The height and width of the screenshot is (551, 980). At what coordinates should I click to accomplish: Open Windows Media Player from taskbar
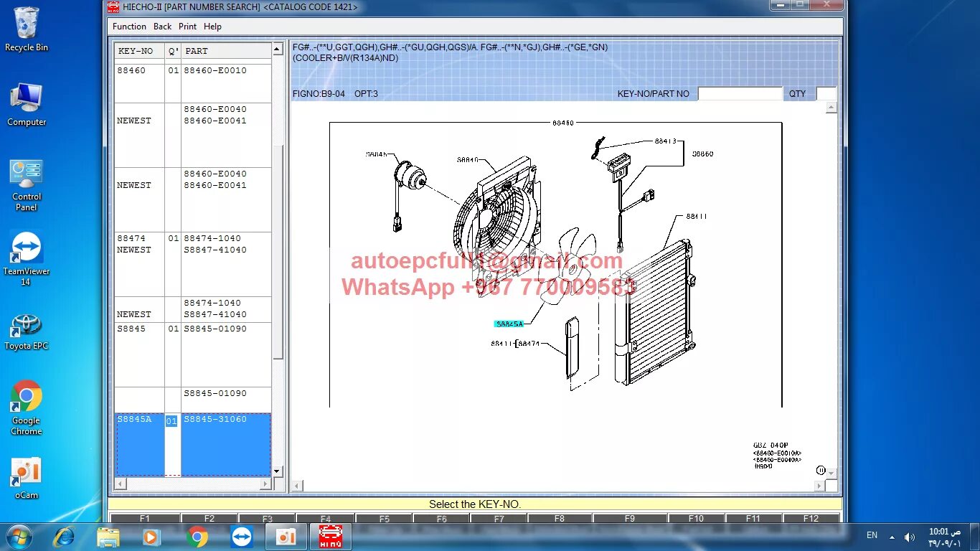[151, 537]
